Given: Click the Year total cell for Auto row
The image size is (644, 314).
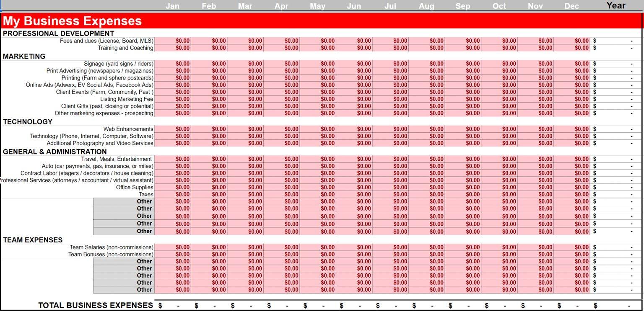Looking at the screenshot, I should coord(616,167).
